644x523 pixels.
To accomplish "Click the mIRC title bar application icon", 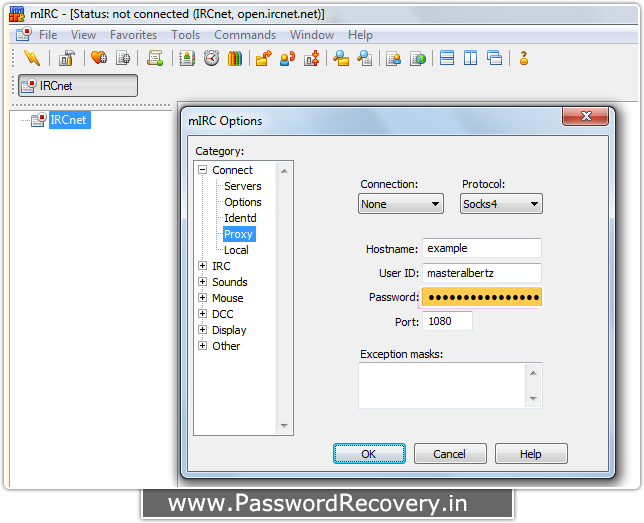I will tap(17, 14).
